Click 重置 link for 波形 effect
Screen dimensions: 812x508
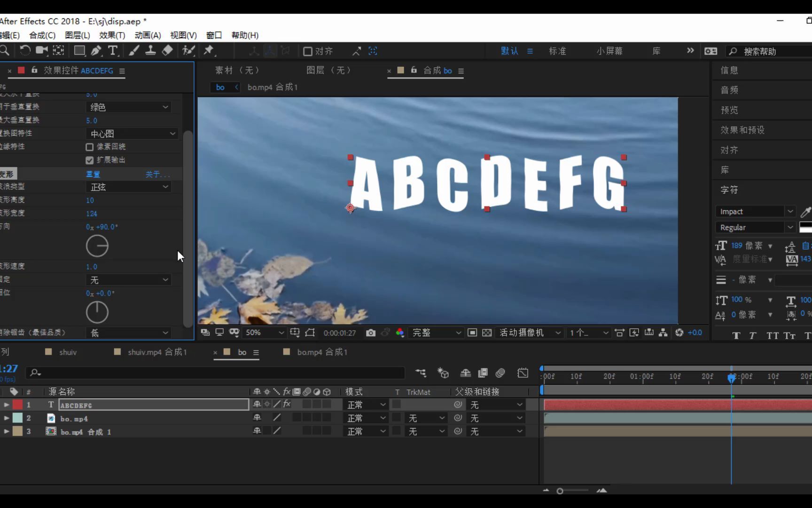point(93,174)
